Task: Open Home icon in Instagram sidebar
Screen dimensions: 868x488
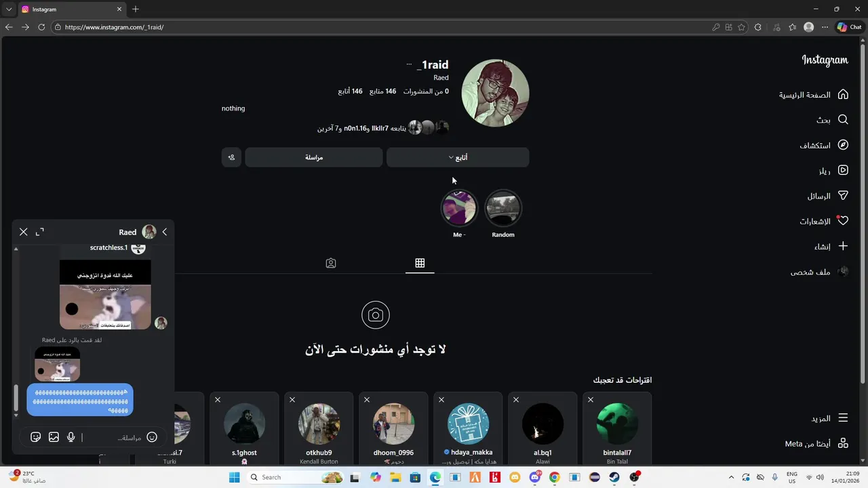Action: (843, 94)
